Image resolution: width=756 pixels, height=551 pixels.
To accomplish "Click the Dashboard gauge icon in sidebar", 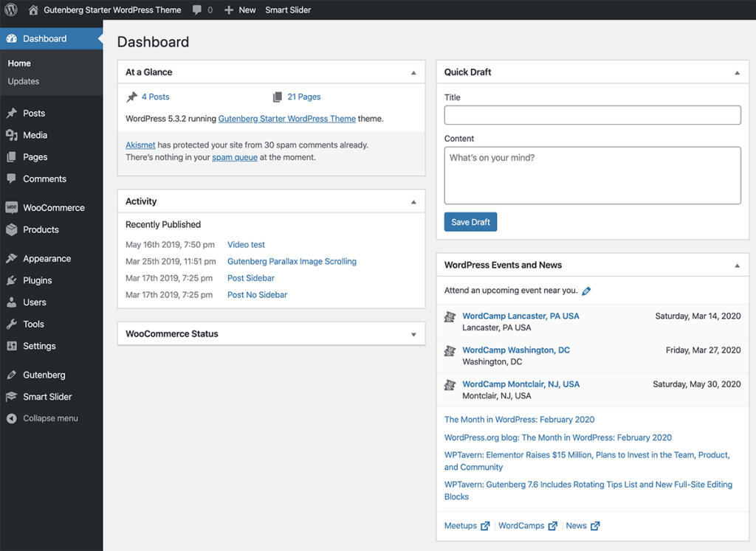I will pyautogui.click(x=12, y=38).
